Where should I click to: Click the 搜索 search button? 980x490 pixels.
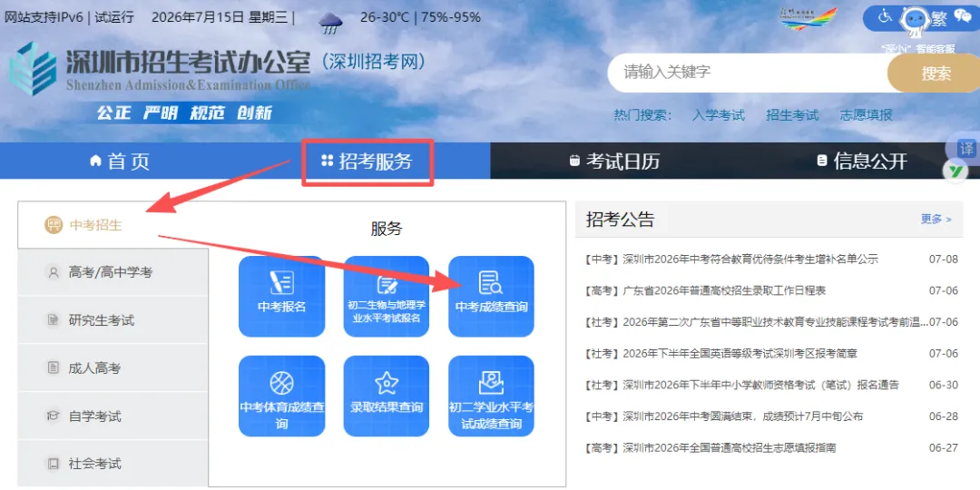936,73
